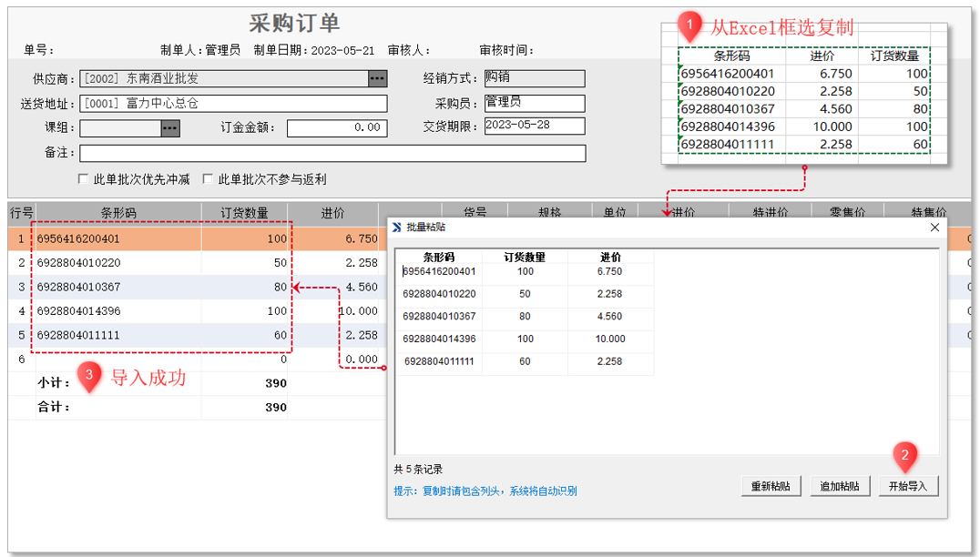Click the 货号 column header
Viewport: 980px width, 557px height.
(475, 212)
